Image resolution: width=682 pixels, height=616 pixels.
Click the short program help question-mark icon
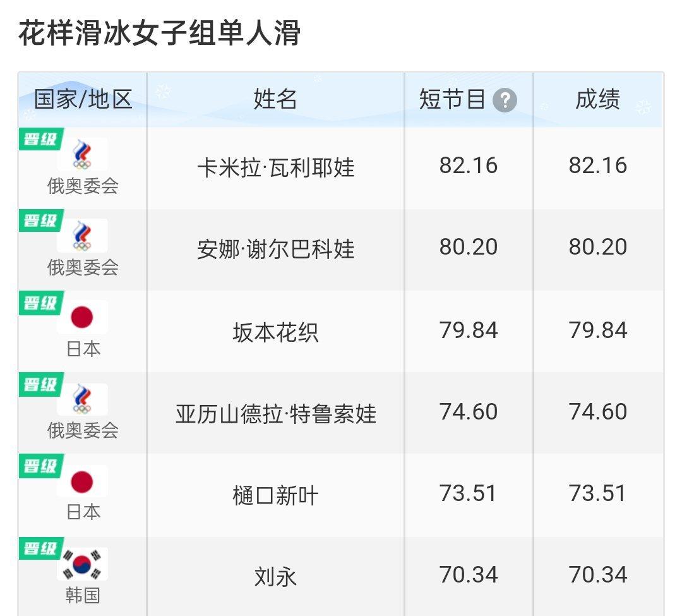(x=505, y=100)
